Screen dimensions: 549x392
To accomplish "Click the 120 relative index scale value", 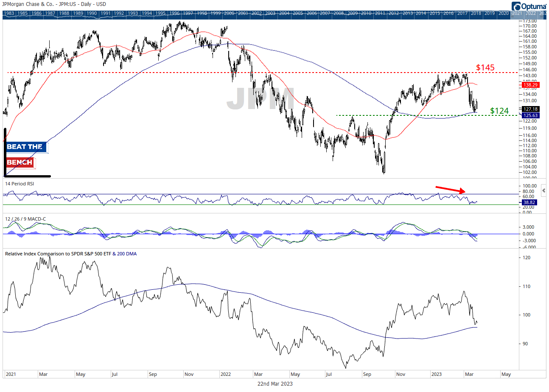I will (526, 258).
